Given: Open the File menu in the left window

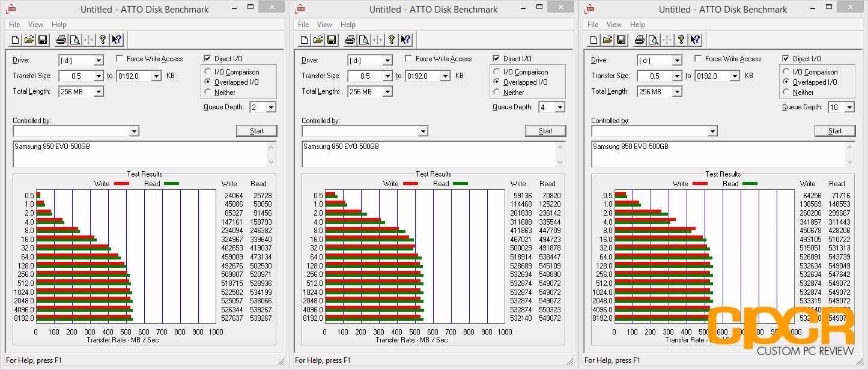Looking at the screenshot, I should tap(14, 25).
